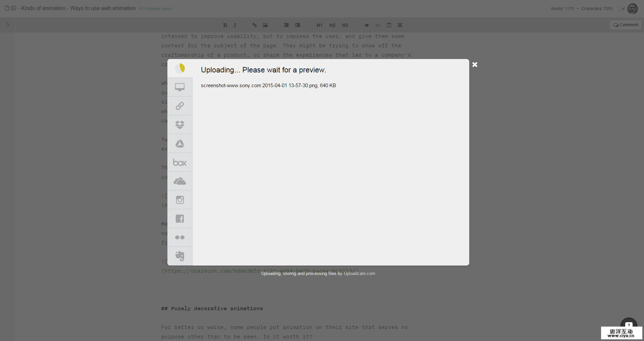Viewport: 644px width, 341px height.
Task: Insert a hyperlink from editor toolbar
Action: point(255,25)
